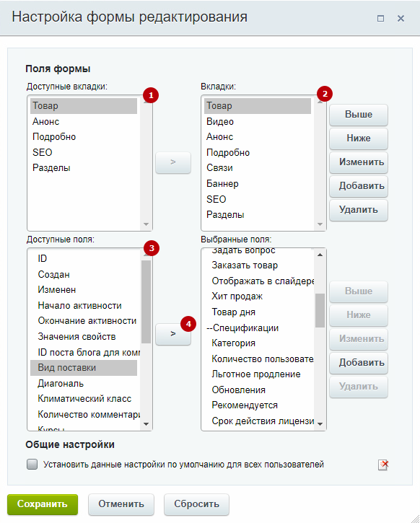
Task: Select Хит продаж in selected fields
Action: point(237,296)
